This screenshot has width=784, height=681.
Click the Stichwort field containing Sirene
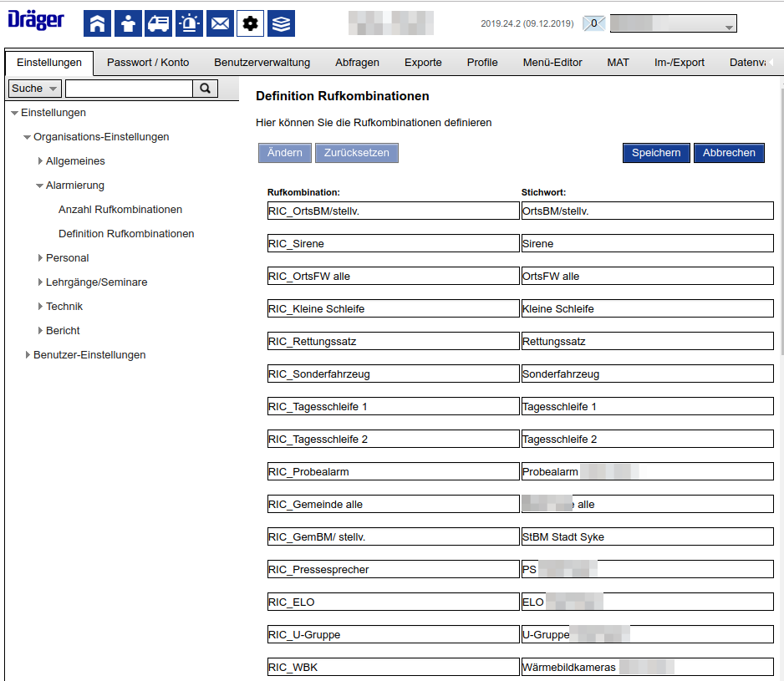coord(647,243)
